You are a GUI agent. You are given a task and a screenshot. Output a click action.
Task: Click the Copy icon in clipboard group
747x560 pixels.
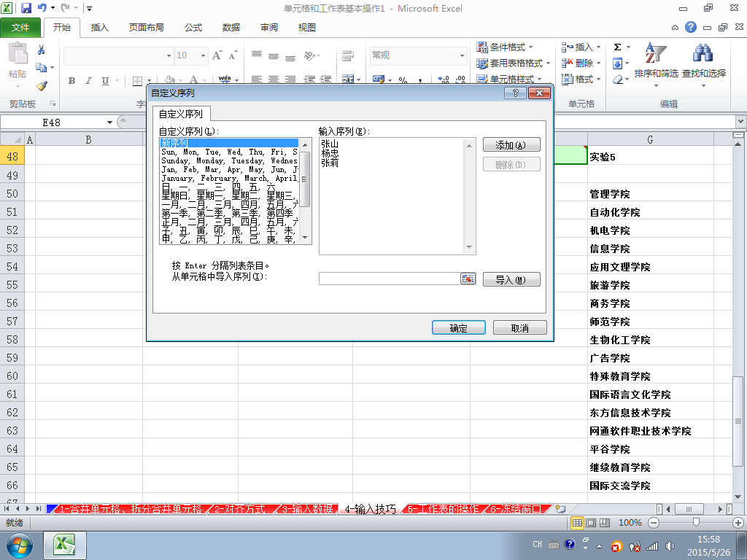point(42,68)
